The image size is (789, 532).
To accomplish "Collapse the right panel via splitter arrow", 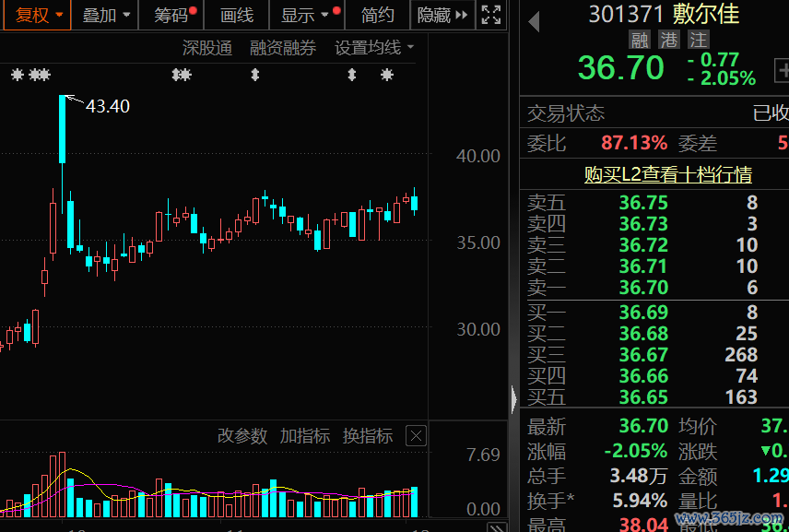I will tap(513, 398).
